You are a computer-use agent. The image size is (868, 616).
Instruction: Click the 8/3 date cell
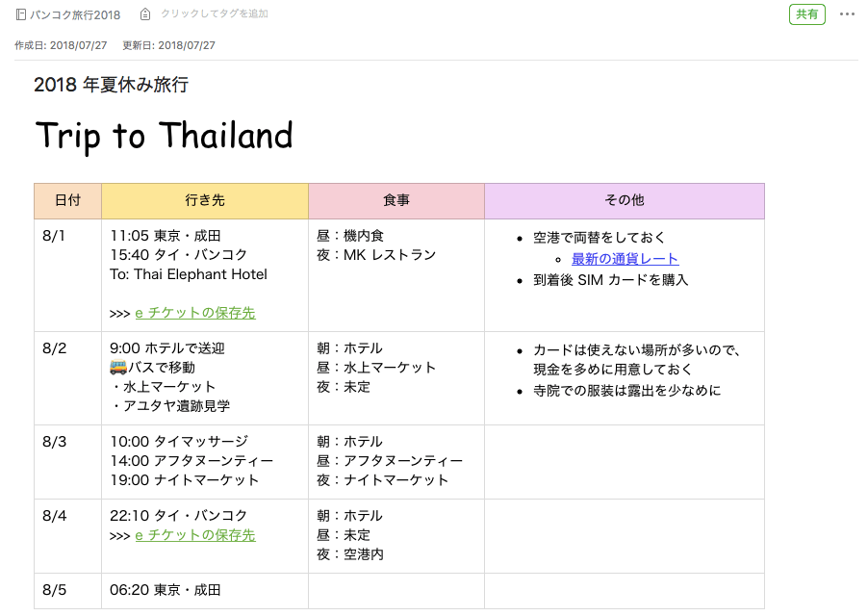55,442
